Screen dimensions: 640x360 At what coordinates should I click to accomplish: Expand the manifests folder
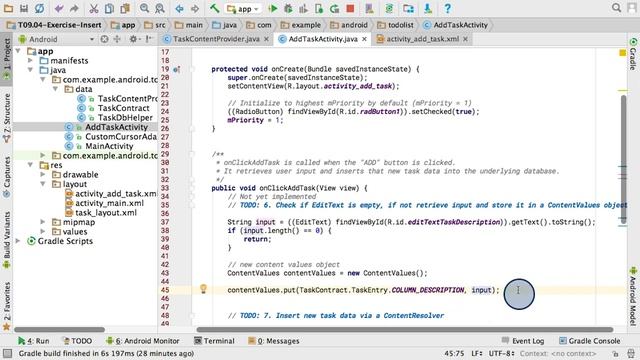click(30, 60)
